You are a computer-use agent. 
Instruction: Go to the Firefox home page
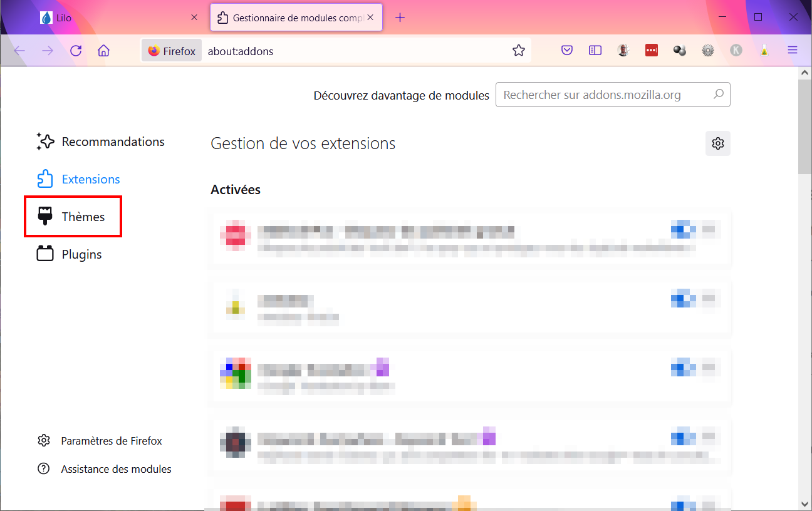point(104,51)
